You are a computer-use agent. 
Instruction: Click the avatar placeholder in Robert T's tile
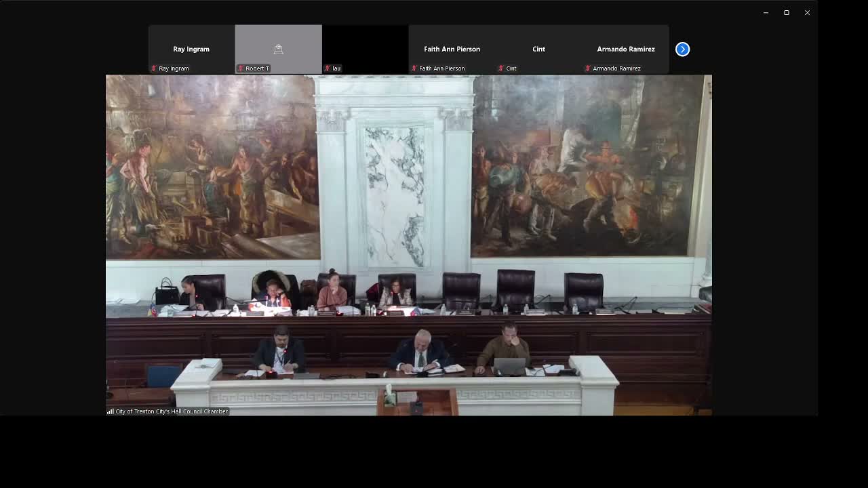point(278,49)
